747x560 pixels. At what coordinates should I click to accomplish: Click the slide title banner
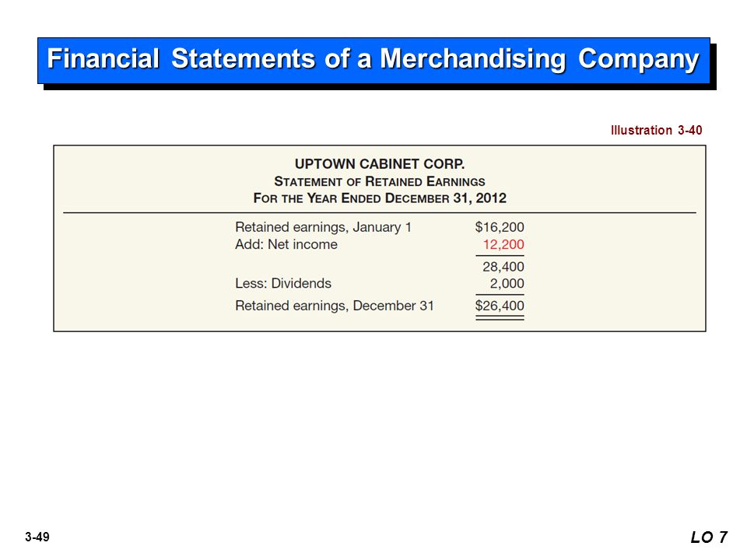tap(374, 61)
